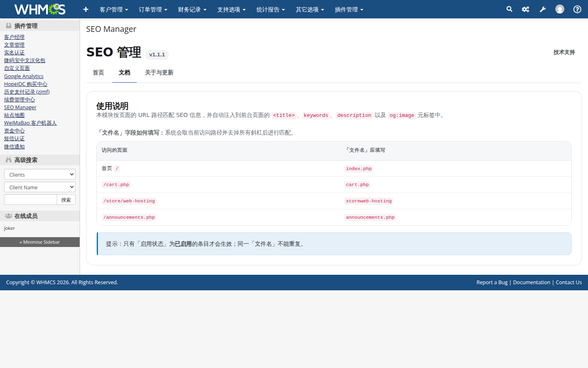Click the announcements.php filename cell

point(370,218)
